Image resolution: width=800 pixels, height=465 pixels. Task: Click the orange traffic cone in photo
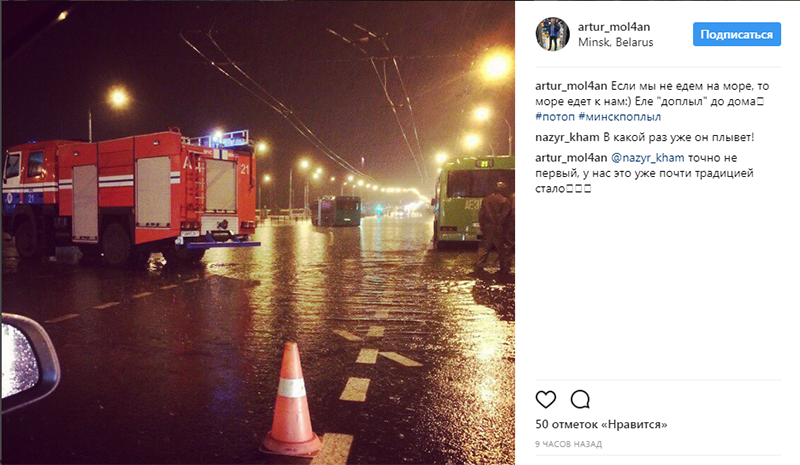(x=291, y=399)
